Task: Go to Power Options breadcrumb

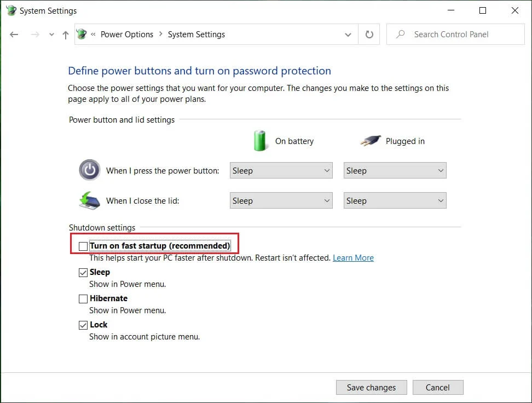Action: [127, 34]
